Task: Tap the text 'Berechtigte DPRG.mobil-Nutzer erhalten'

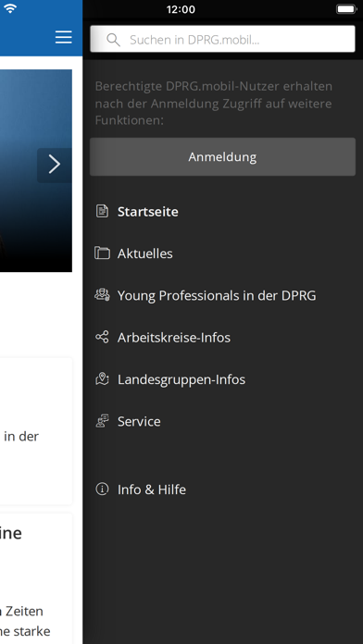Action: 214,86
